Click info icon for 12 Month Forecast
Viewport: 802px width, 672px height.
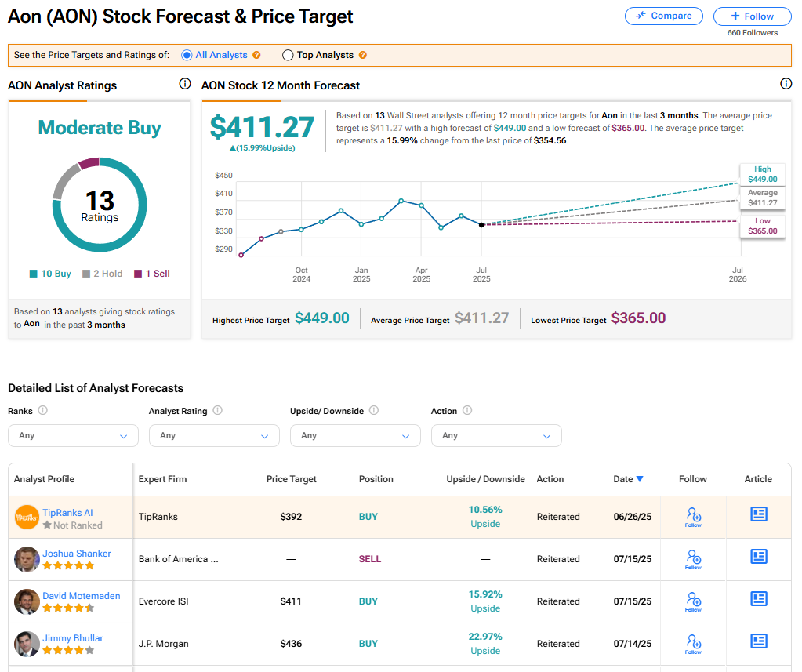786,84
